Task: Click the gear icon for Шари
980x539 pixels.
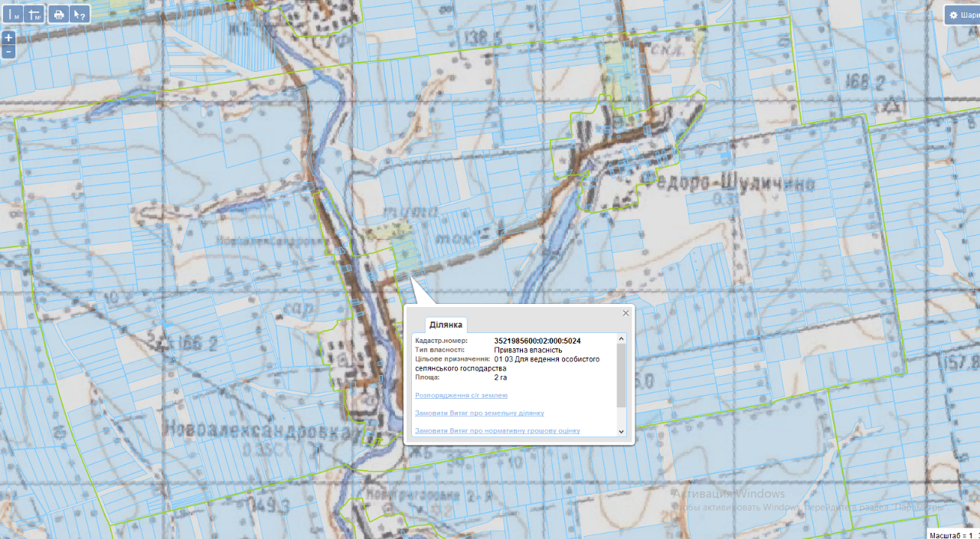Action: (954, 15)
